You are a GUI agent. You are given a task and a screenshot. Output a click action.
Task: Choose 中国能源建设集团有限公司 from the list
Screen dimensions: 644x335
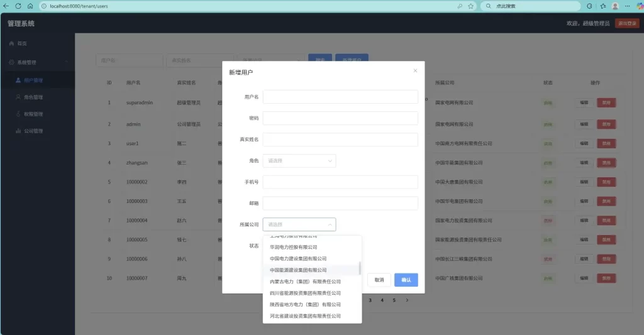click(x=312, y=270)
